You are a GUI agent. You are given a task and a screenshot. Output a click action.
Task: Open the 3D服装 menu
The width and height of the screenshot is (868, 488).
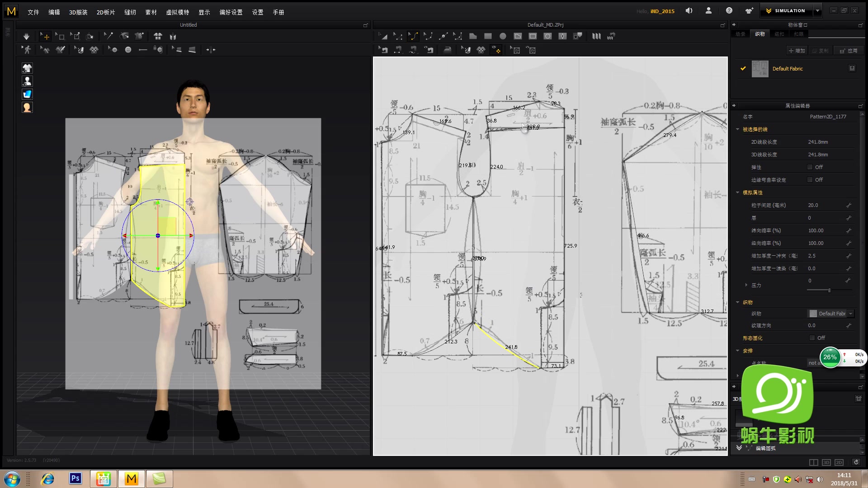[78, 12]
